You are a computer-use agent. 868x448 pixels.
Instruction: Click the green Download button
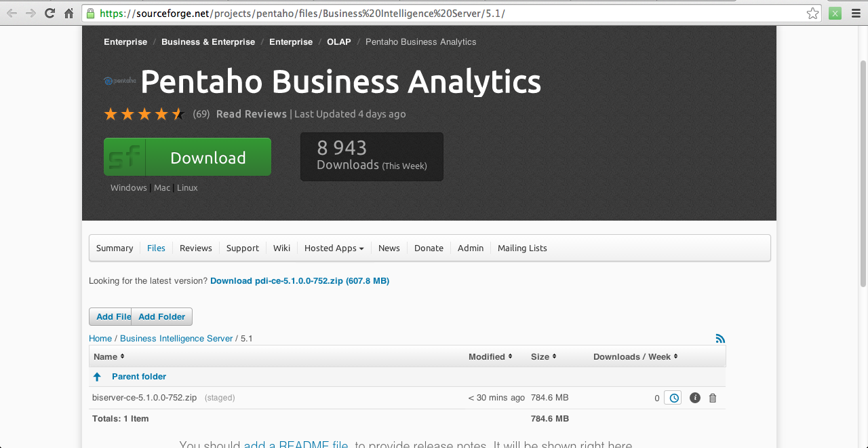point(187,157)
